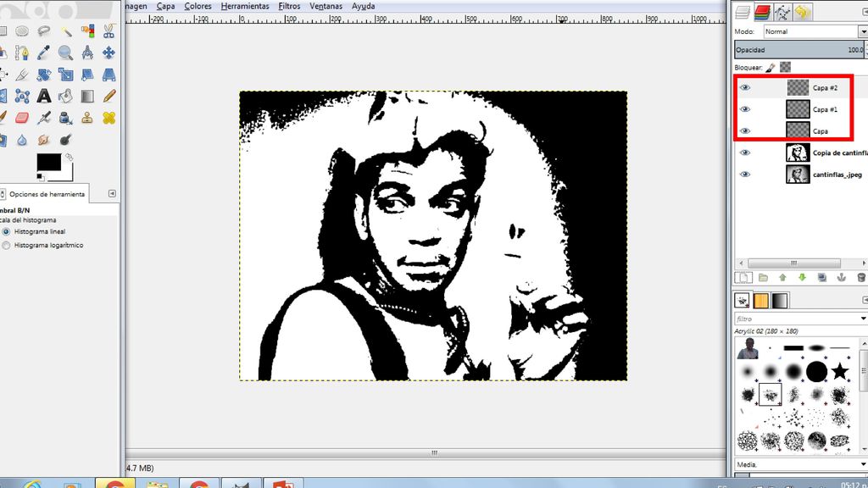Viewport: 868px width, 488px height.
Task: Select the Pencil tool
Action: tap(109, 97)
